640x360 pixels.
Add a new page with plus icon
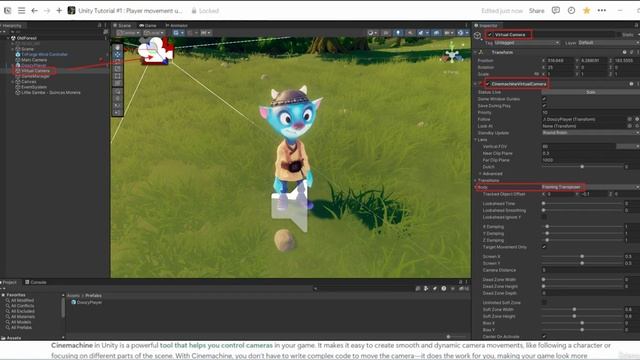click(59, 11)
